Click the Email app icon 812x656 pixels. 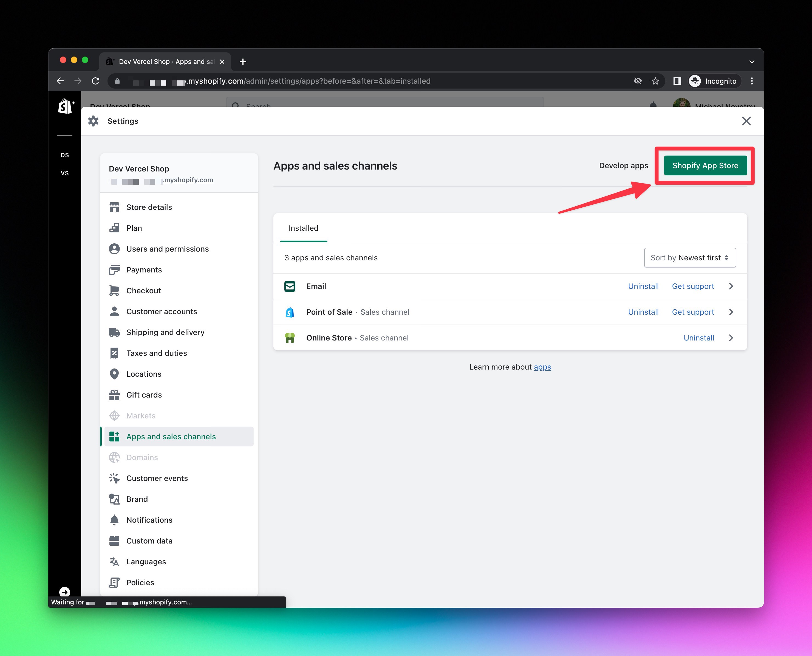click(290, 286)
